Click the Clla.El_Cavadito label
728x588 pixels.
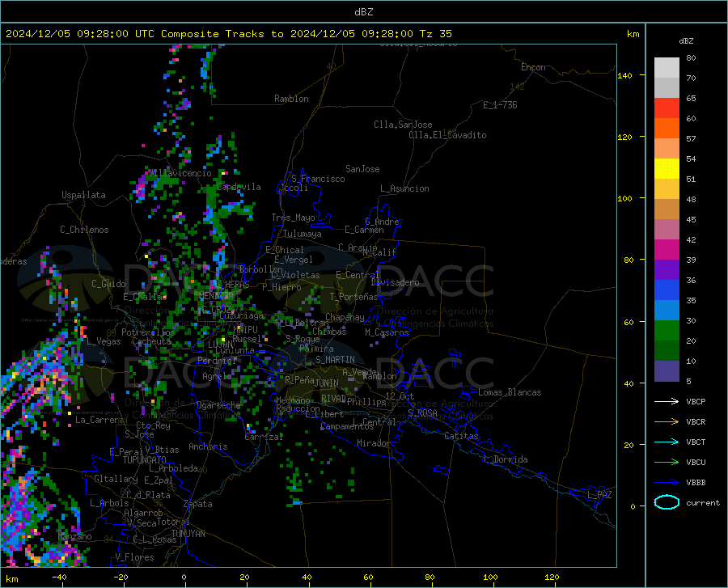pyautogui.click(x=447, y=135)
